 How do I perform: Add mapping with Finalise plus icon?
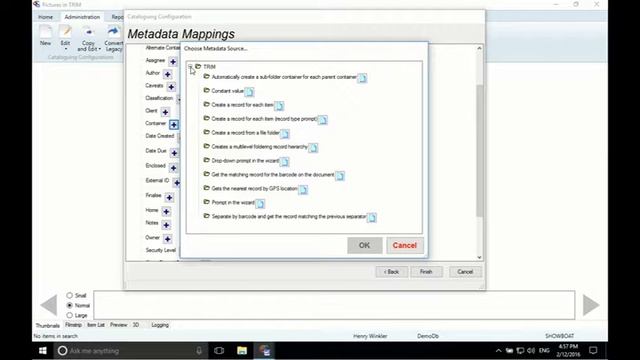point(169,198)
